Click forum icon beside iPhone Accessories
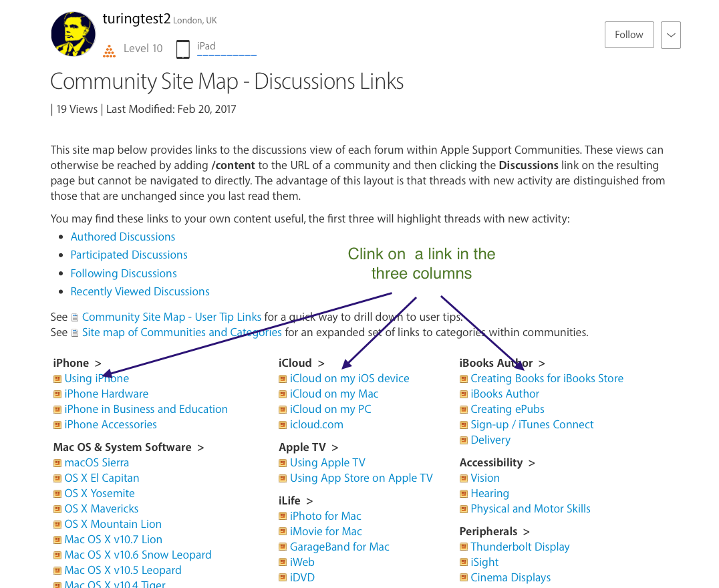This screenshot has height=588, width=719. click(x=57, y=425)
